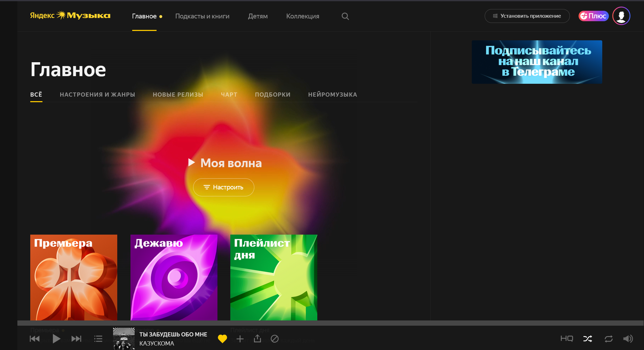Open the Плейлист дня cover

tap(274, 277)
